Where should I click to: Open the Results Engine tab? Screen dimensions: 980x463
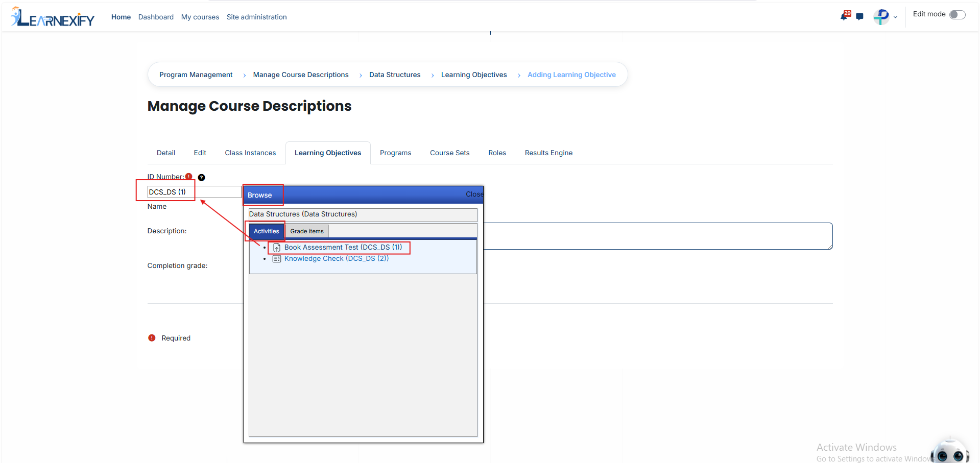tap(548, 153)
